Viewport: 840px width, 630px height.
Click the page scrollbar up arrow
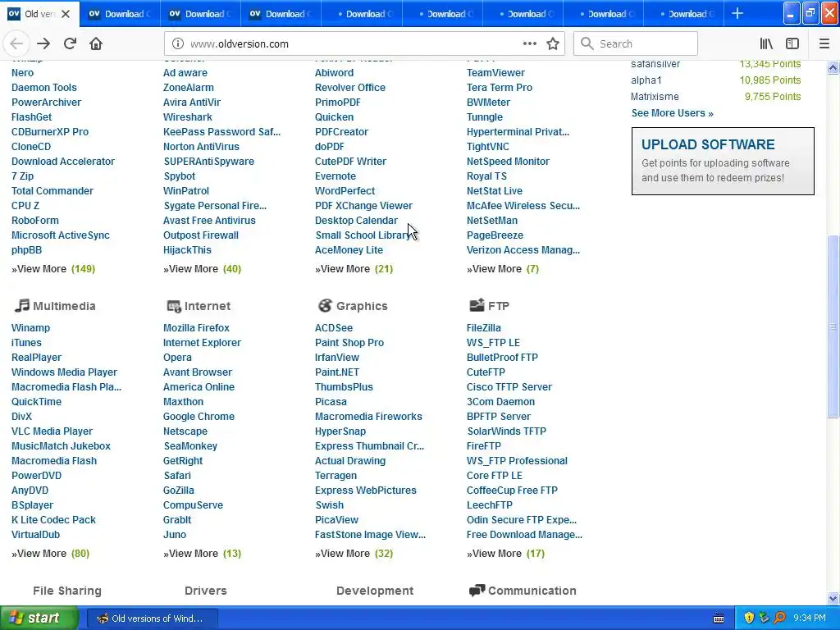click(833, 67)
